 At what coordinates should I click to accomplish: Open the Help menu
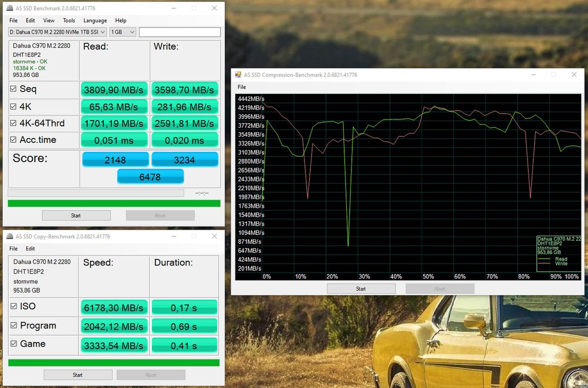(121, 20)
